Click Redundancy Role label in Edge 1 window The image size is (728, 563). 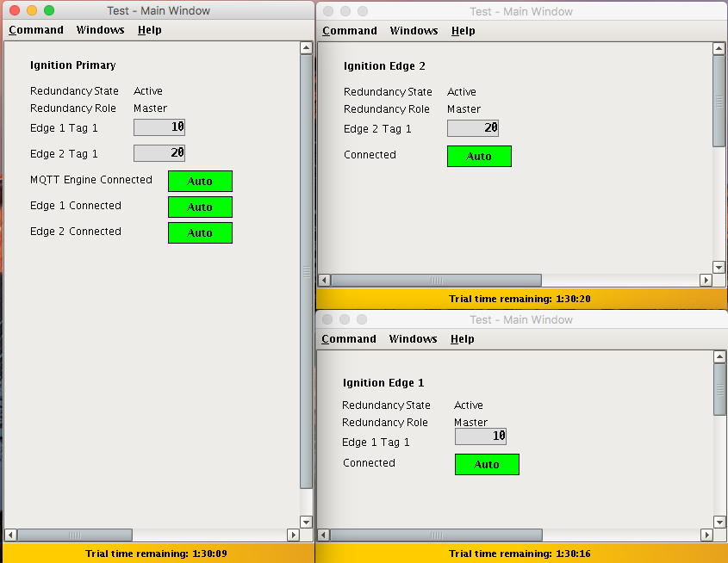tap(385, 423)
